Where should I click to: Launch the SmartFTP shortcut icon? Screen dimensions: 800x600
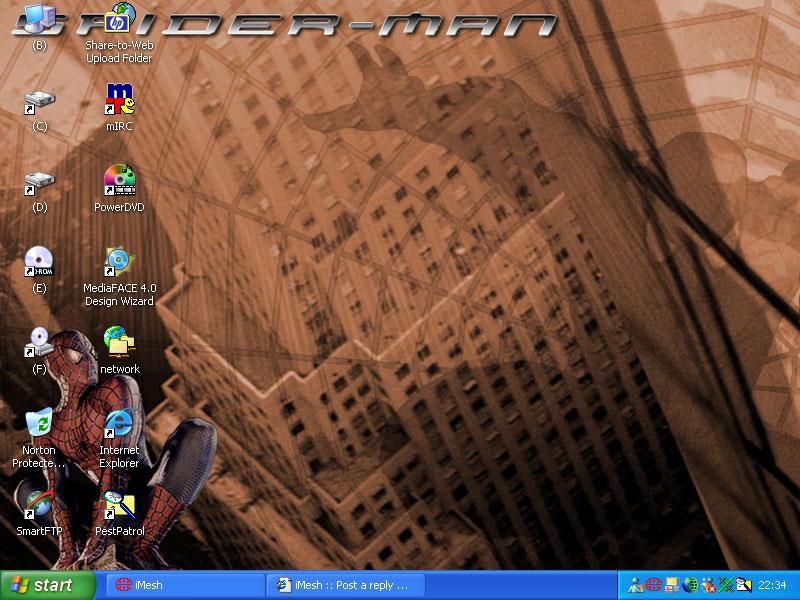pyautogui.click(x=39, y=504)
